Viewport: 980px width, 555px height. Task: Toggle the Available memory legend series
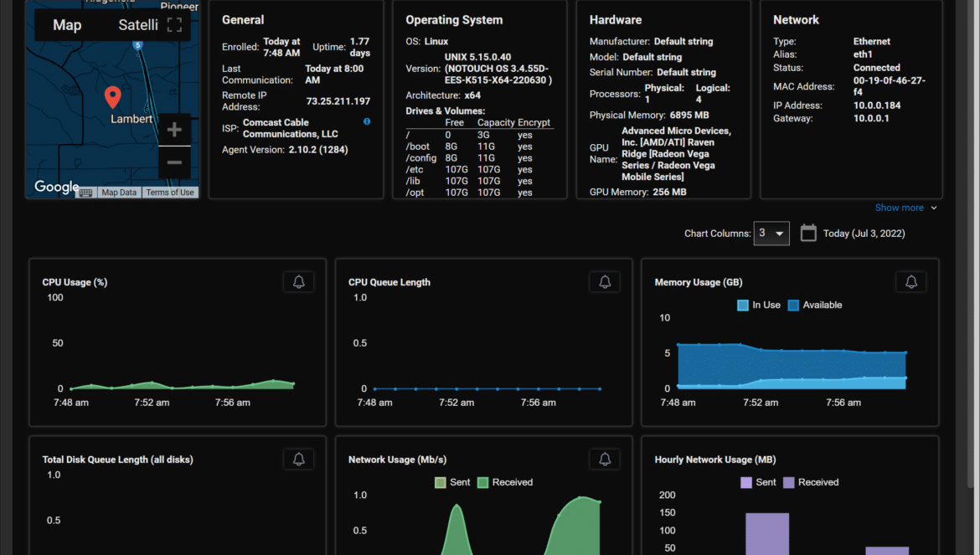coord(815,306)
